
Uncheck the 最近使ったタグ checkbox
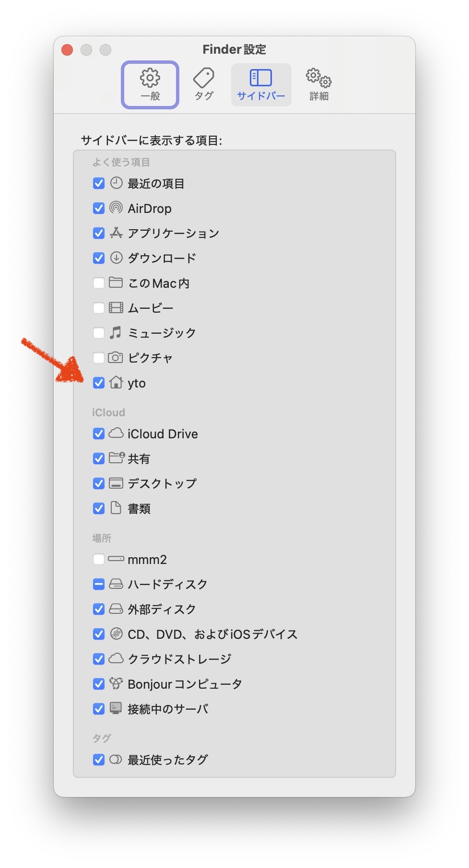pos(99,760)
